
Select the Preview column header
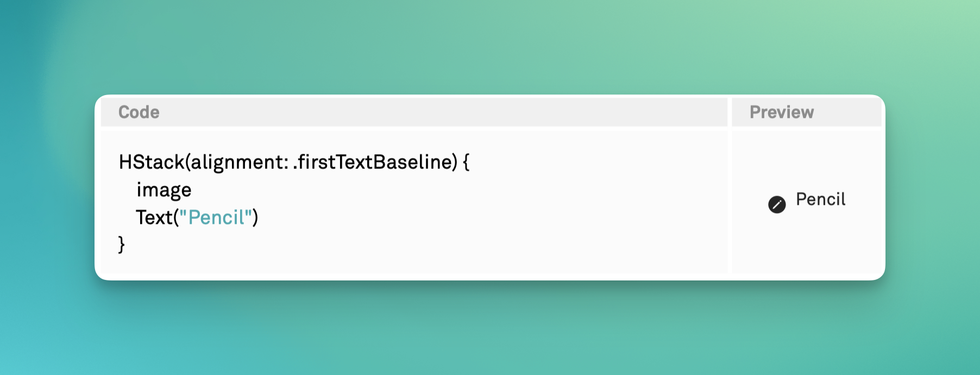pos(782,112)
